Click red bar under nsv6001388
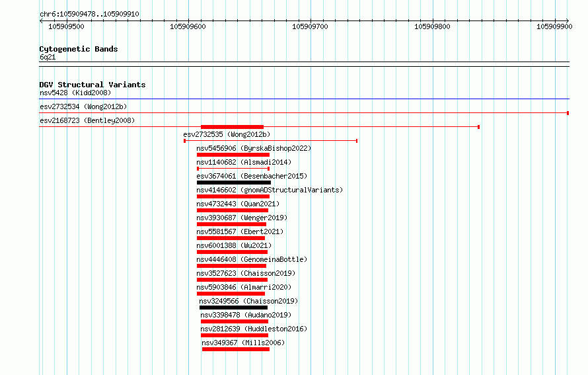This screenshot has height=375, width=588. 232,252
